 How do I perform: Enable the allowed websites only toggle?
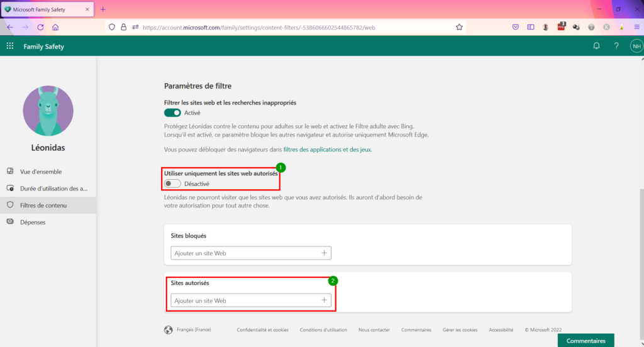[172, 184]
